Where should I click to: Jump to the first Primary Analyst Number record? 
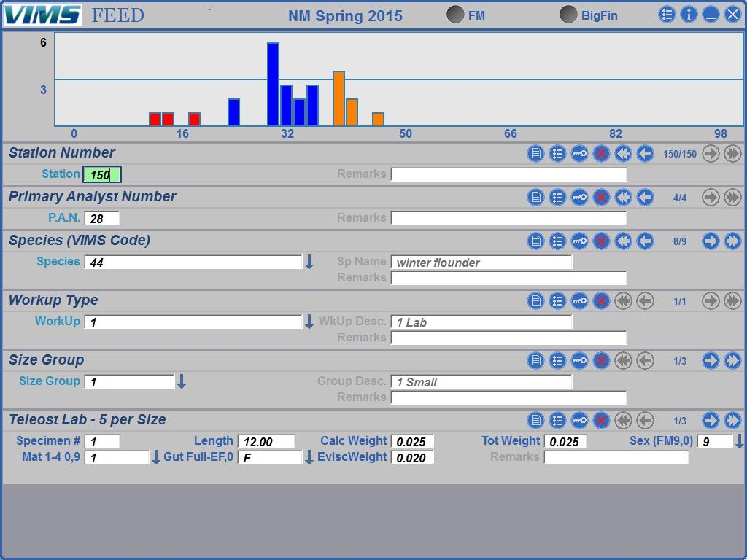tap(623, 198)
